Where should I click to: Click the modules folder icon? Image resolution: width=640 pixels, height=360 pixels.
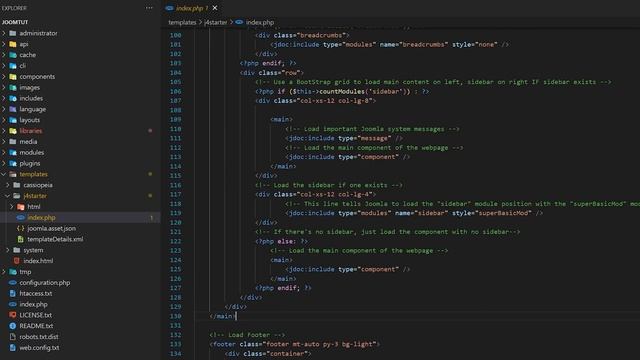(13, 152)
